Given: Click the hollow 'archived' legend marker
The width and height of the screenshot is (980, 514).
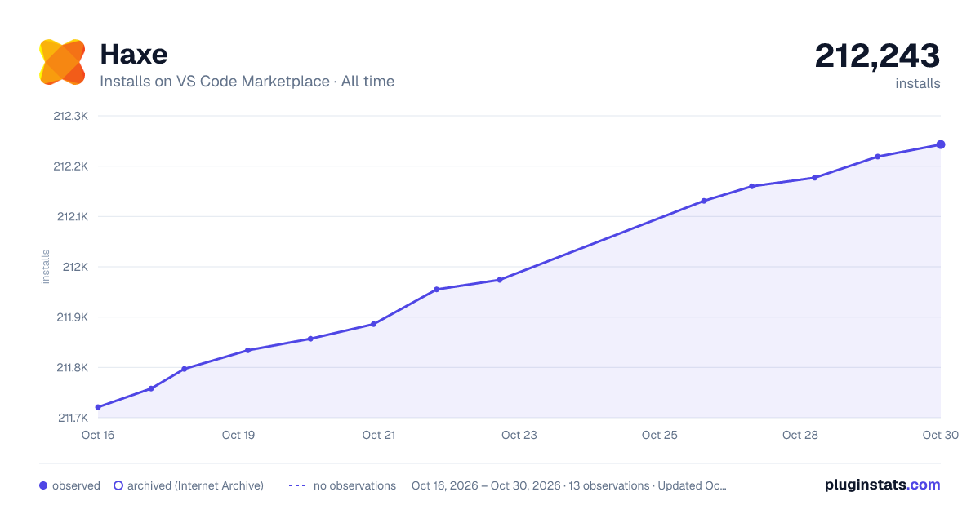Looking at the screenshot, I should pos(118,485).
